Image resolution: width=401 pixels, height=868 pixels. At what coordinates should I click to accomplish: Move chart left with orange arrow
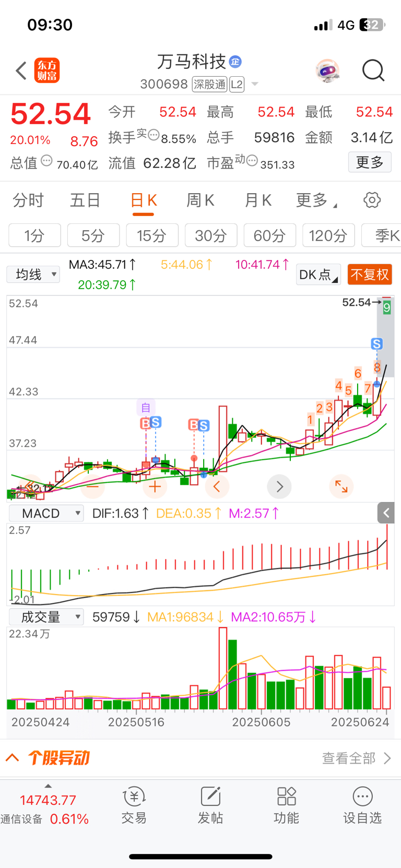click(x=217, y=486)
